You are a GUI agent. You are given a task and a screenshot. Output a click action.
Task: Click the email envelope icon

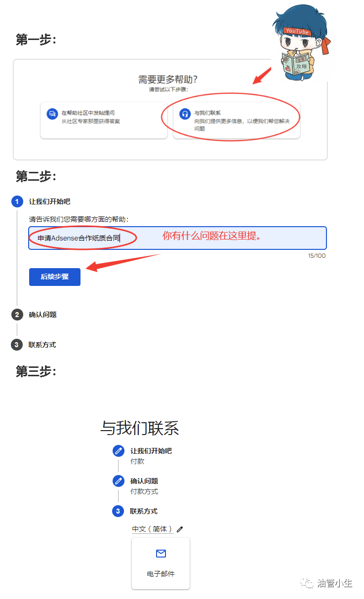coord(161,554)
